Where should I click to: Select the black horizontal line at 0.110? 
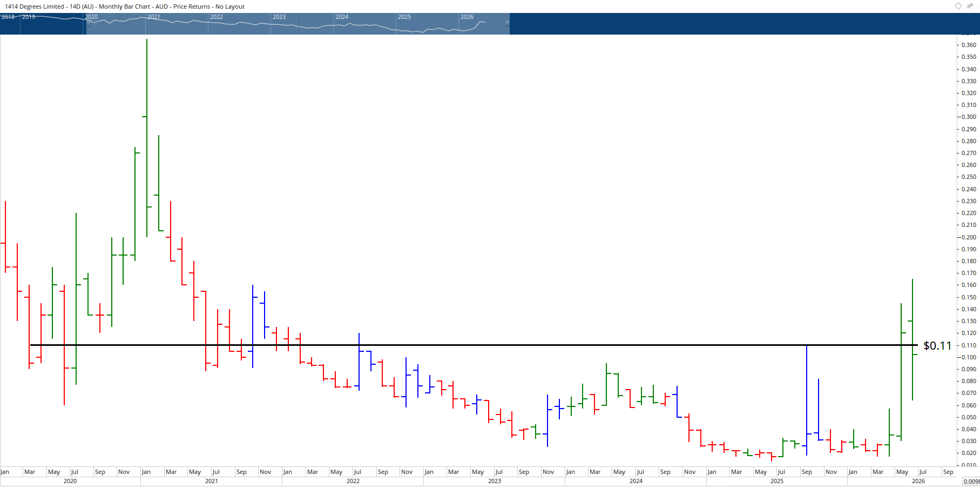point(474,345)
